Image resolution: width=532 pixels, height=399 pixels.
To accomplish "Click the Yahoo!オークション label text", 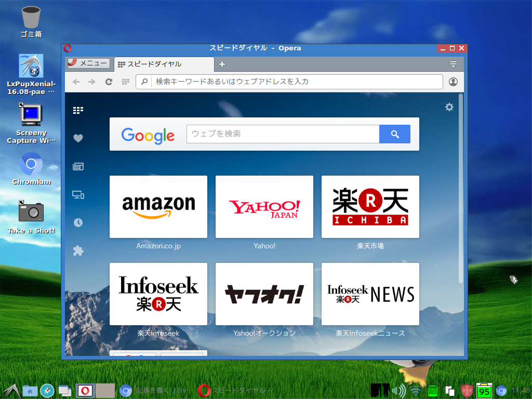I will pyautogui.click(x=264, y=333).
